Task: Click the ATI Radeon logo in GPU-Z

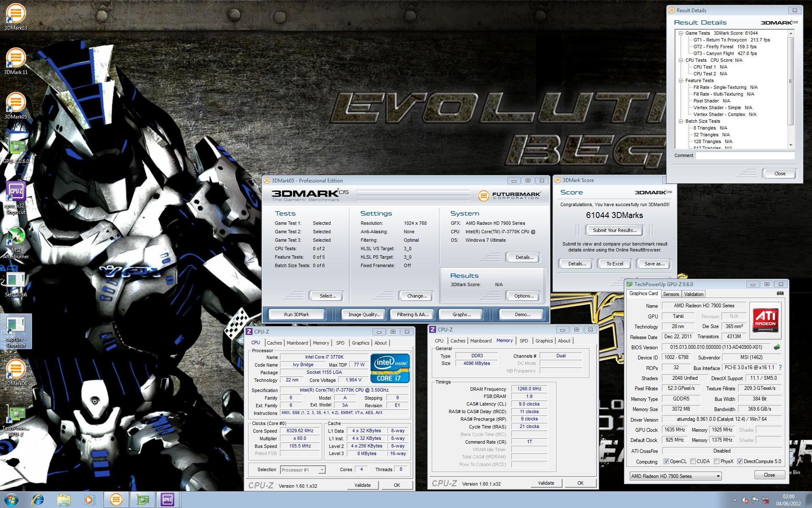Action: [765, 320]
